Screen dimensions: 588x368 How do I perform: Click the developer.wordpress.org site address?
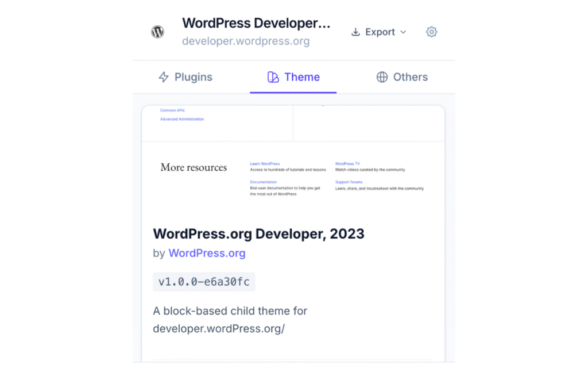tap(246, 41)
